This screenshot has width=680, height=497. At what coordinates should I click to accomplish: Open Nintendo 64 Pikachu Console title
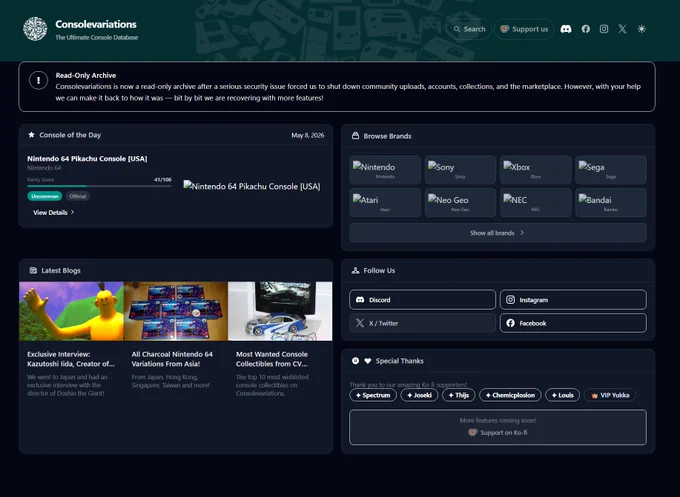coord(87,159)
